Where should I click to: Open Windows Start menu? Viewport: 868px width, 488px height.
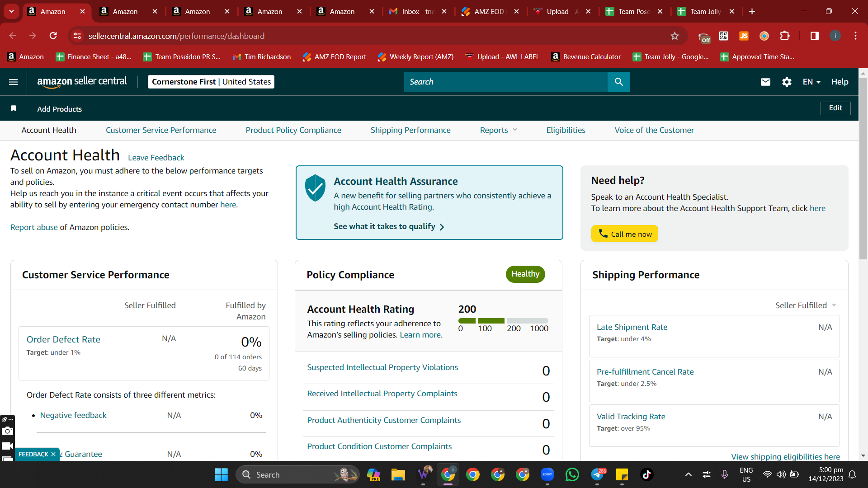tap(221, 474)
